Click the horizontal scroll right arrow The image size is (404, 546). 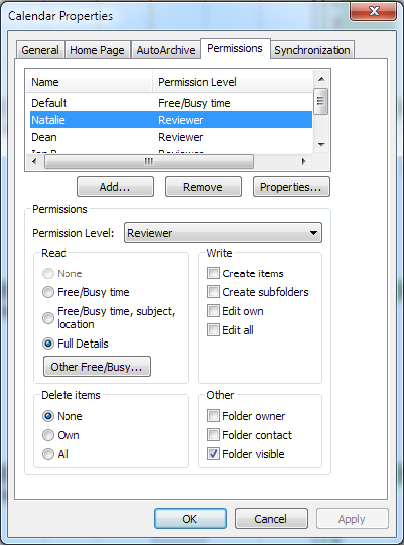click(x=304, y=161)
